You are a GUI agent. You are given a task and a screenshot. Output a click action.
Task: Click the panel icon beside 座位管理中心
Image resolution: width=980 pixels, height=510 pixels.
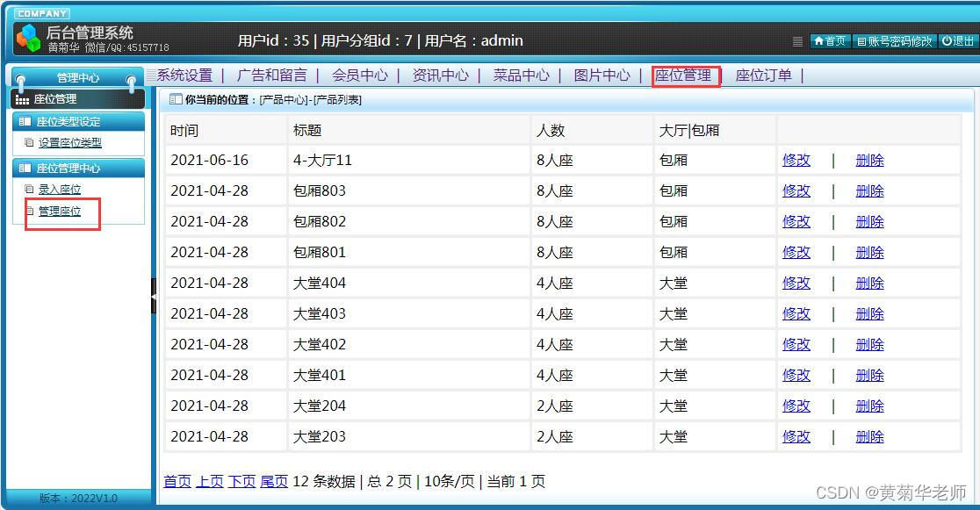coord(25,168)
